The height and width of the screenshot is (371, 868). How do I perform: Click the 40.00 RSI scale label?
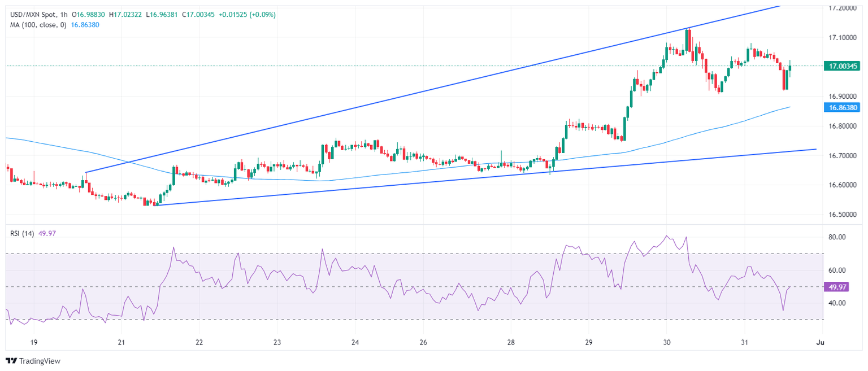pyautogui.click(x=837, y=303)
